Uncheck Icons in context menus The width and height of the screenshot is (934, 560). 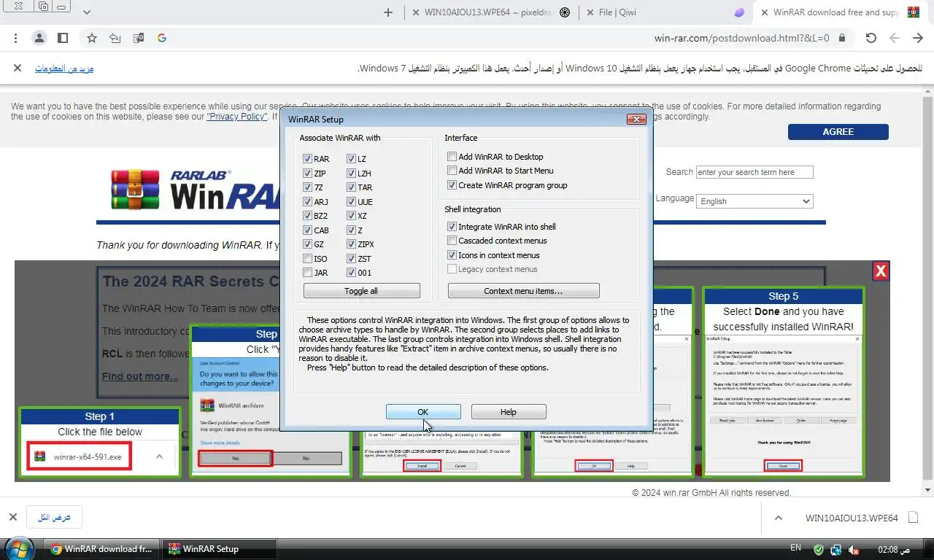452,255
